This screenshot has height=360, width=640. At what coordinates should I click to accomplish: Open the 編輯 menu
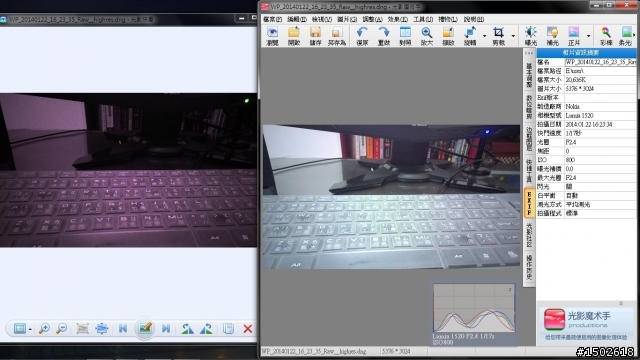(297, 19)
